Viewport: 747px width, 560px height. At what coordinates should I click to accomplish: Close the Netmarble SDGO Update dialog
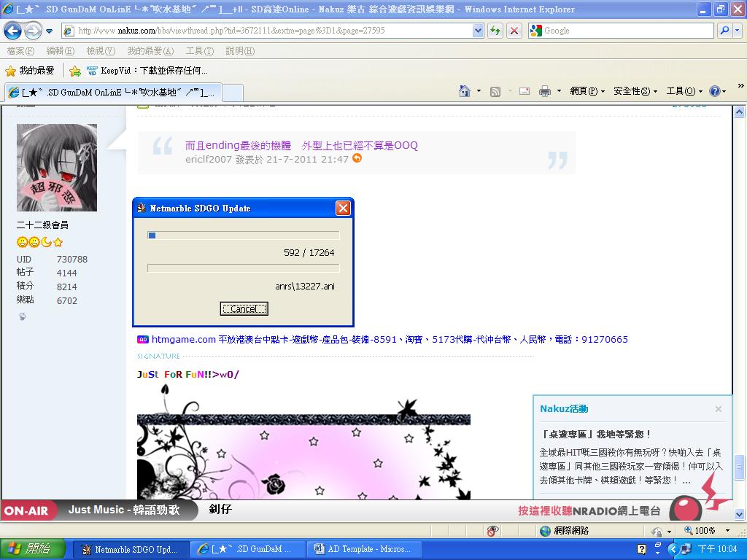tap(343, 208)
